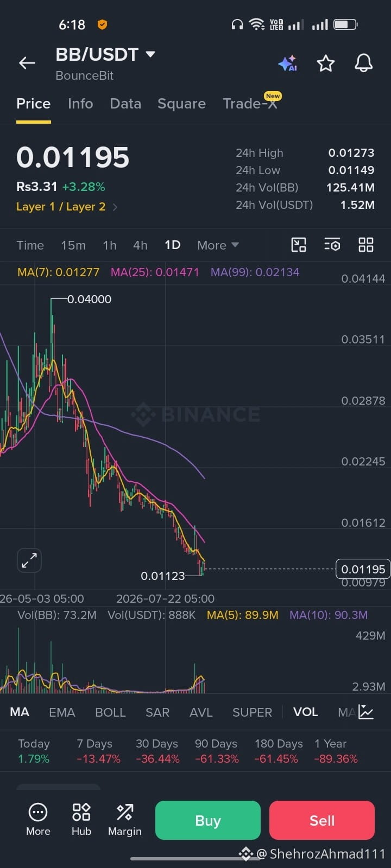The image size is (391, 868).
Task: Tap the 1 Year -89.36% change
Action: pyautogui.click(x=336, y=751)
